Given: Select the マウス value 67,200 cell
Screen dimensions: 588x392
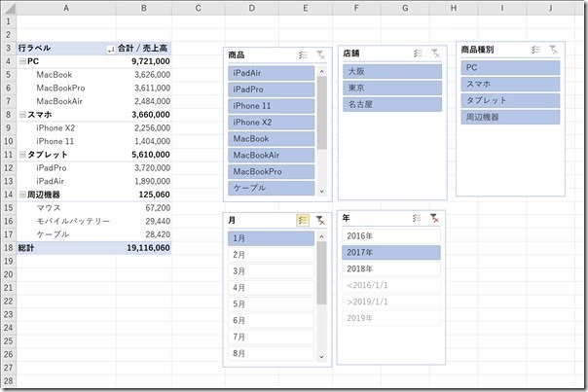Looking at the screenshot, I should point(144,207).
